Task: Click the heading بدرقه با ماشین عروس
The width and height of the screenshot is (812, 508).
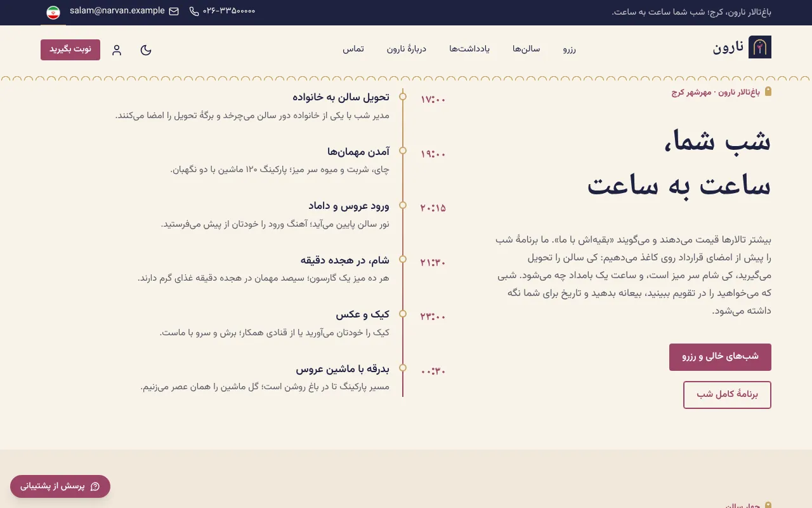Action: tap(343, 368)
